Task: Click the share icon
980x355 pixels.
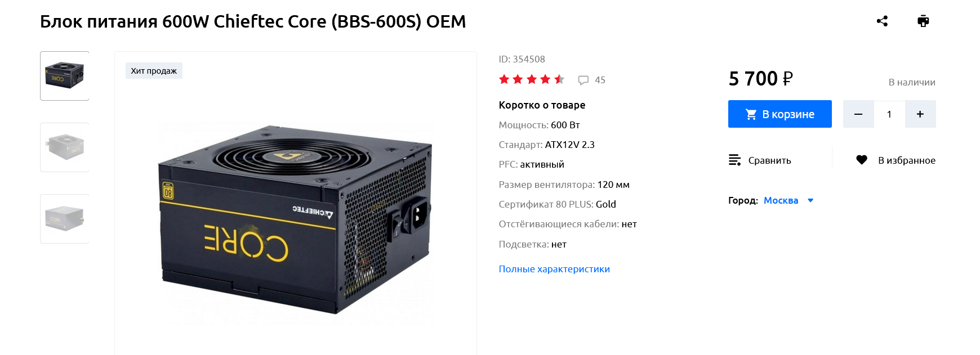Action: click(x=882, y=21)
